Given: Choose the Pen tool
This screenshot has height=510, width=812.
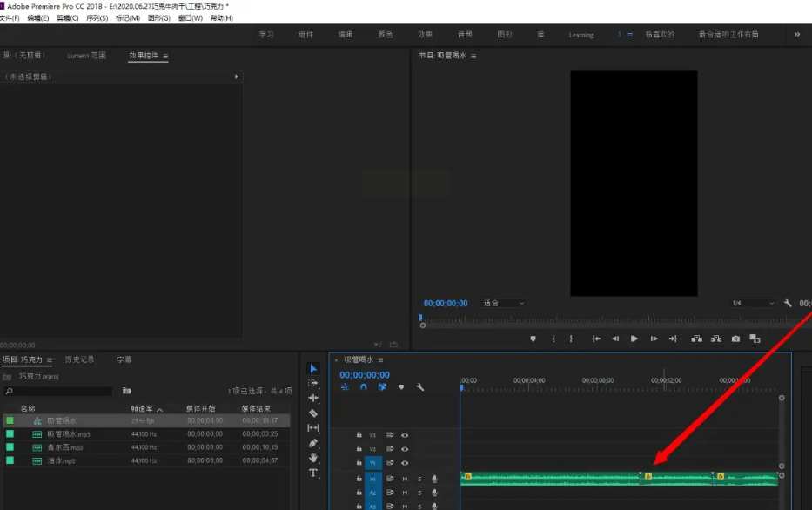Looking at the screenshot, I should pos(313,443).
